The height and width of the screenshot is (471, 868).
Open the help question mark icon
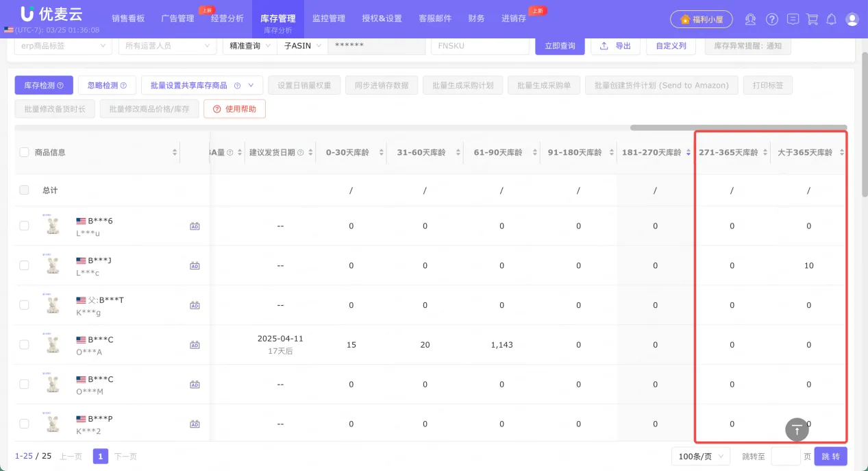[x=772, y=19]
